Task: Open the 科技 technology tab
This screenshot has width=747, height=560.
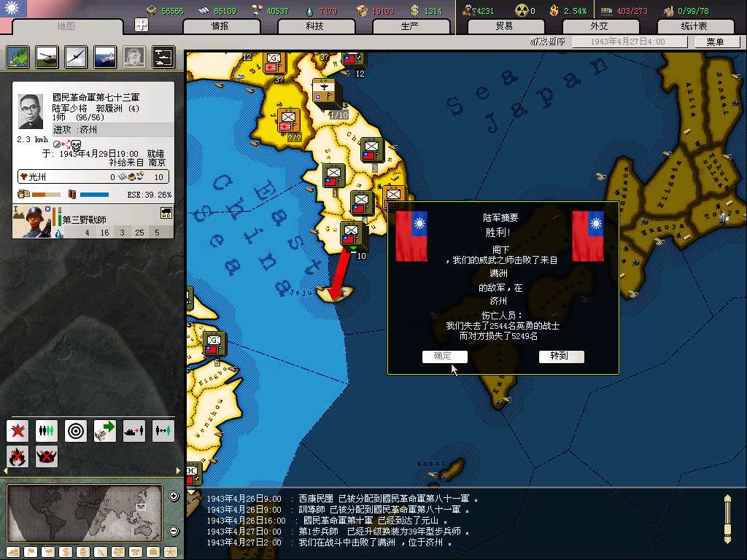Action: [x=315, y=26]
